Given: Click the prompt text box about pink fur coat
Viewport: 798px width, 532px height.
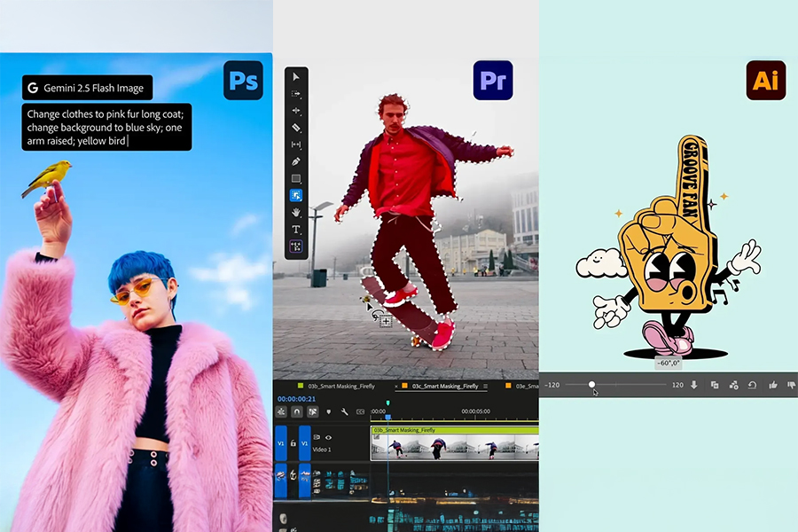Looking at the screenshot, I should tap(106, 128).
